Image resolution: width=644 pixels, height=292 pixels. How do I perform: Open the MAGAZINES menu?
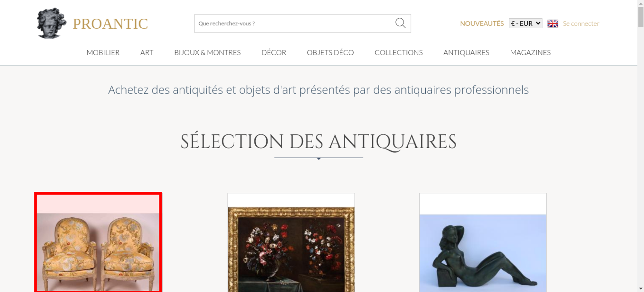point(530,52)
